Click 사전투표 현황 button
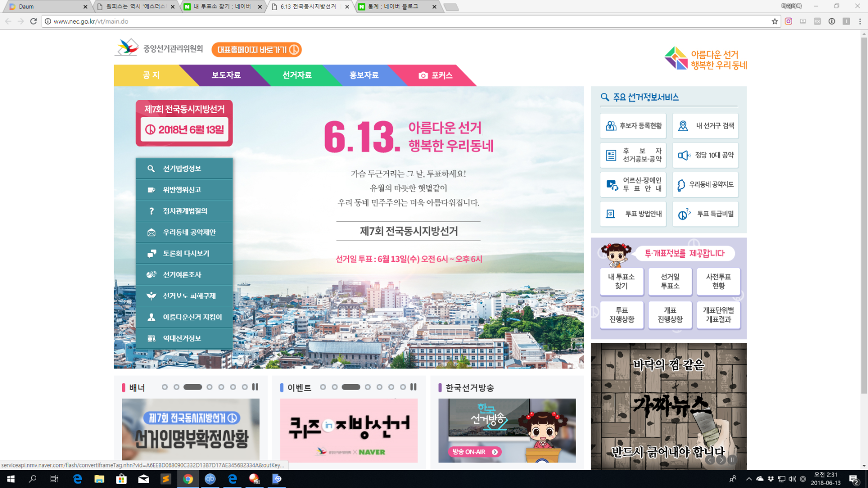Screen dimensions: 868x488 coord(718,281)
